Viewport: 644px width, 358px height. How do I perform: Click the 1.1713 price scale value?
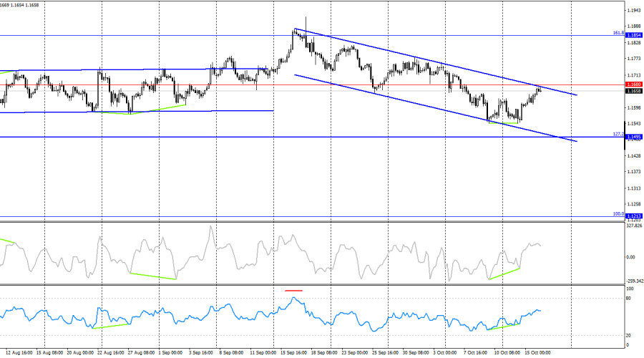coord(635,75)
